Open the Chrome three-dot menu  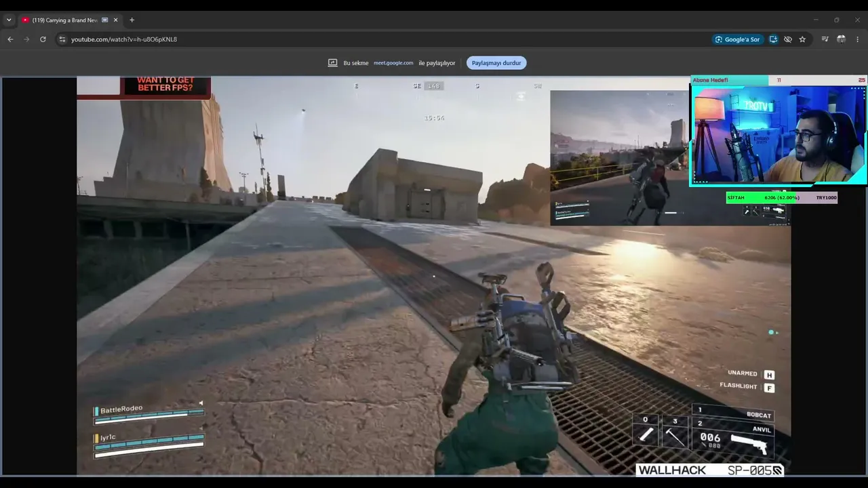click(x=857, y=39)
